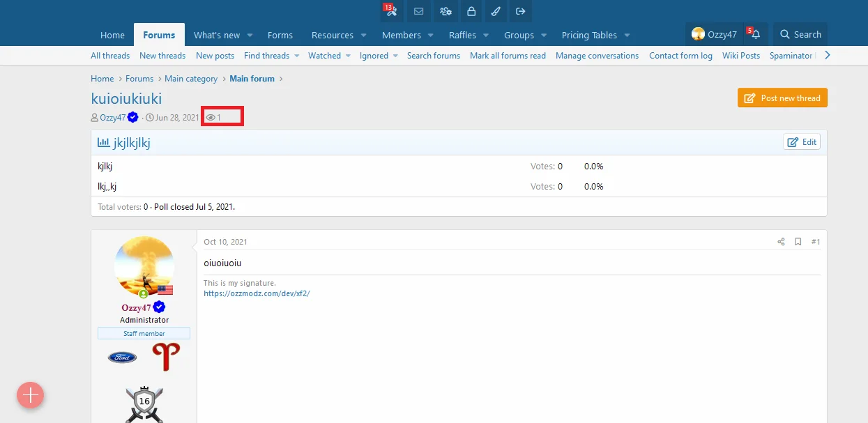Screen dimensions: 868x423
Task: Click the users-with-gear icon in top toolbar
Action: (445, 11)
